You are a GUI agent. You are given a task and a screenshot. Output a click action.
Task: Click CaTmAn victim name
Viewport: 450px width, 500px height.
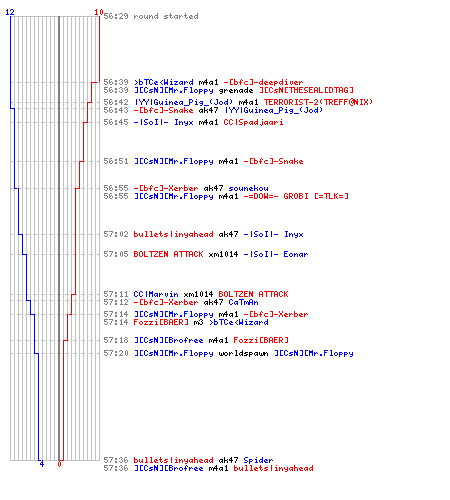(243, 302)
